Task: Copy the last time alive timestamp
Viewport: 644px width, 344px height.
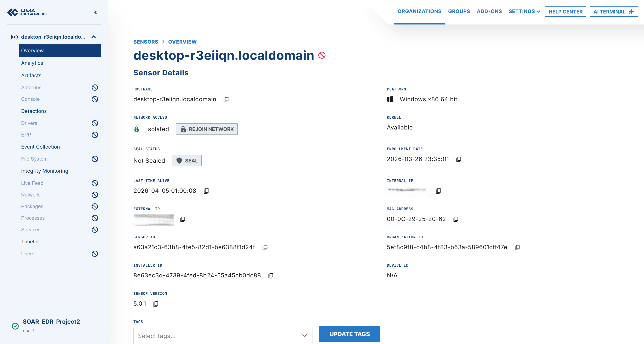Action: point(206,191)
